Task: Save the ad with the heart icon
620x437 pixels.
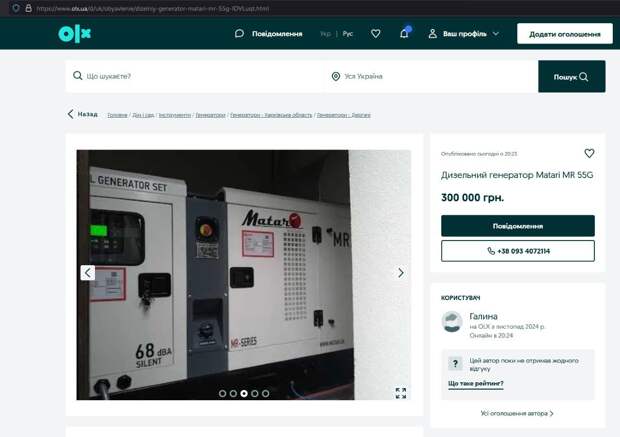Action: (589, 153)
